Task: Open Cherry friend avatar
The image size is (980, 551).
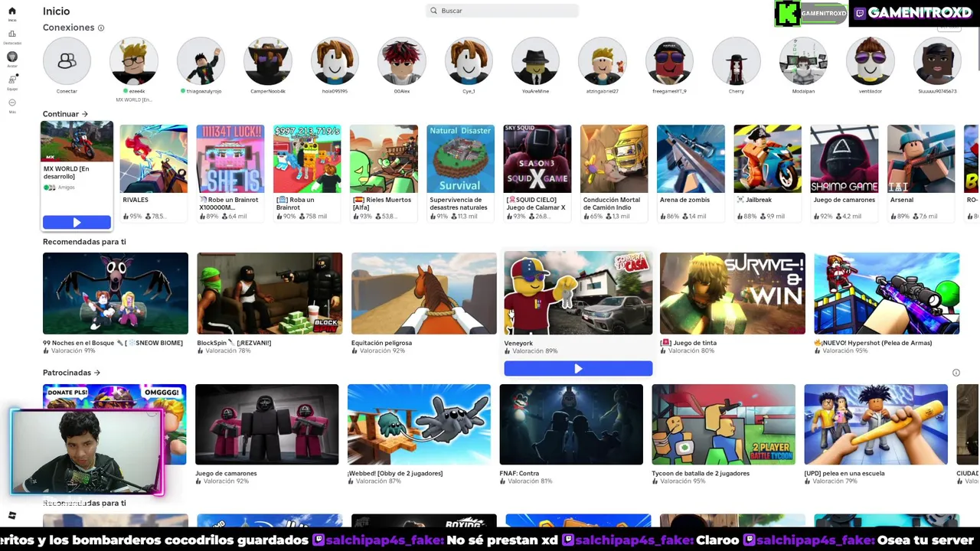Action: [x=737, y=60]
